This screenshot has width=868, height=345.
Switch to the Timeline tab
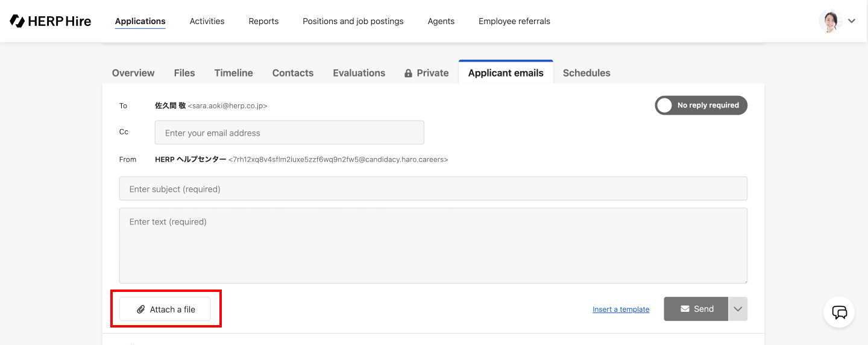233,73
